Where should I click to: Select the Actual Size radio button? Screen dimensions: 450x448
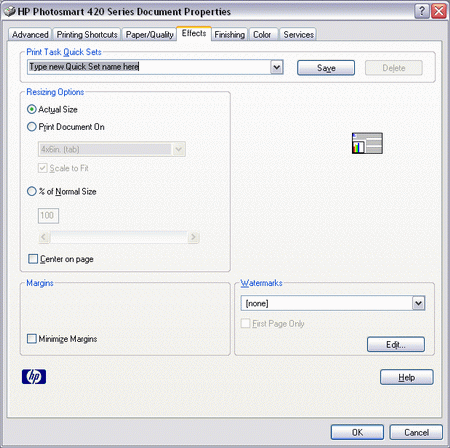click(x=32, y=109)
